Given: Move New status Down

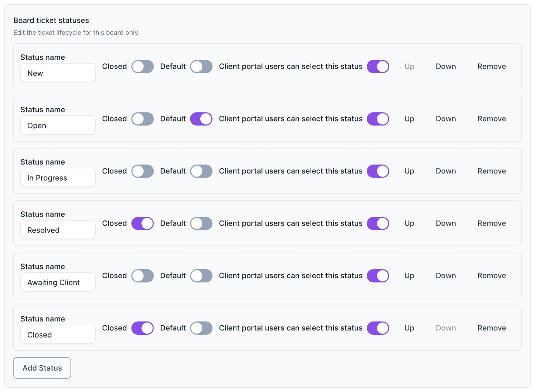Looking at the screenshot, I should point(446,67).
